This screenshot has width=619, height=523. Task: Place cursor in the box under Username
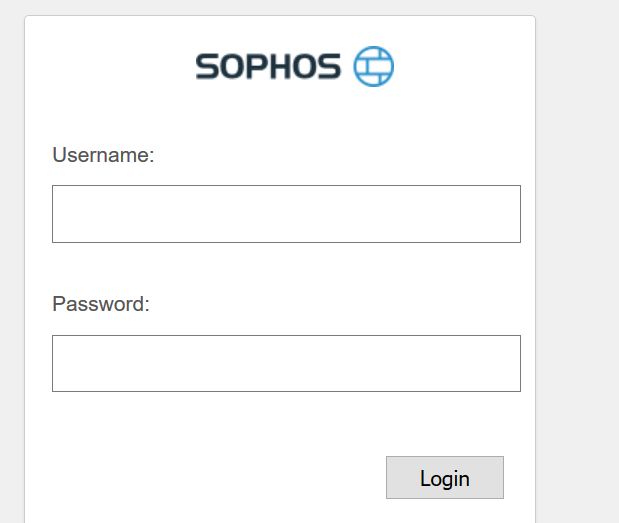point(286,214)
